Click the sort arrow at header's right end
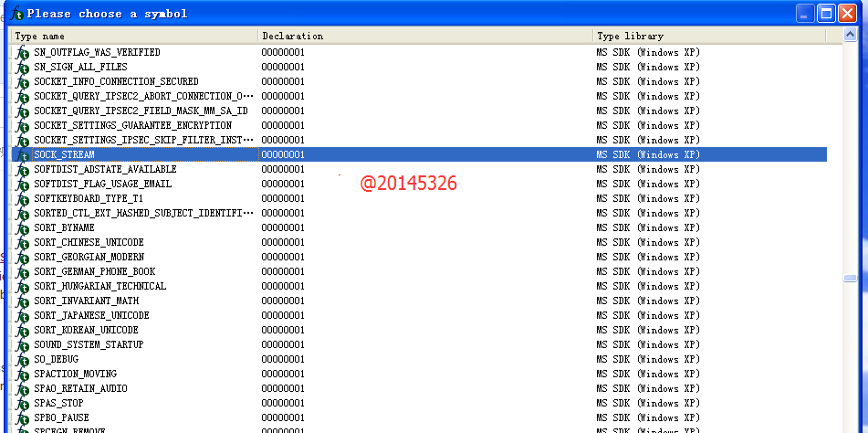The height and width of the screenshot is (433, 868). click(834, 36)
